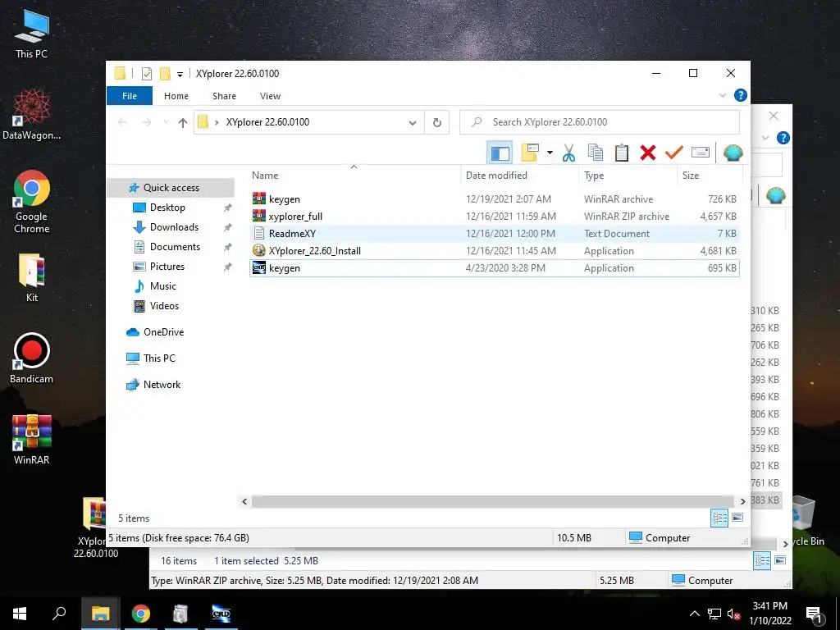This screenshot has height=630, width=840.
Task: Go up one folder level arrow
Action: pos(183,123)
